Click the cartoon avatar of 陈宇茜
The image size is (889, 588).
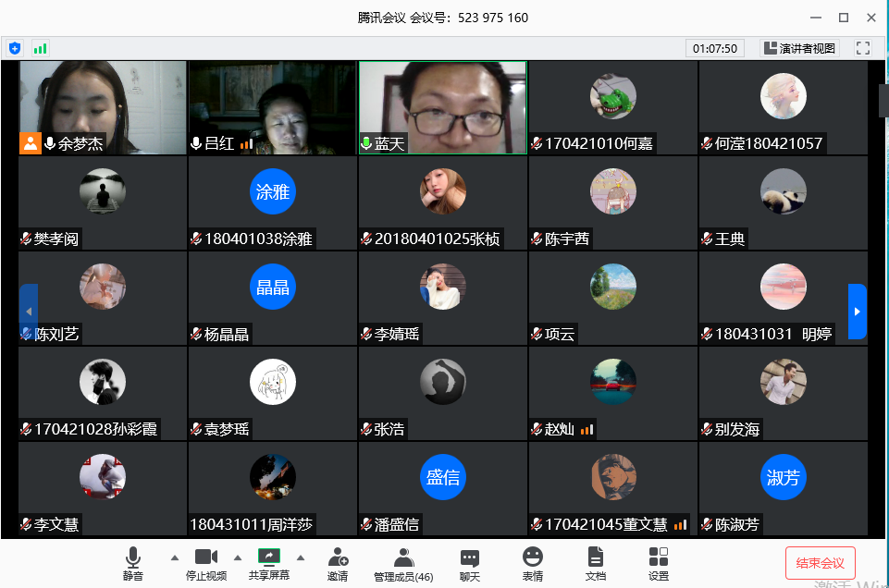tap(613, 191)
